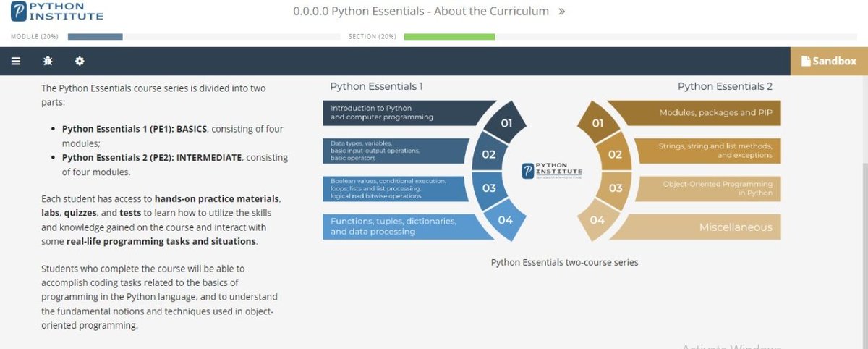Open the hamburger menu icon
The image size is (868, 349).
click(16, 62)
